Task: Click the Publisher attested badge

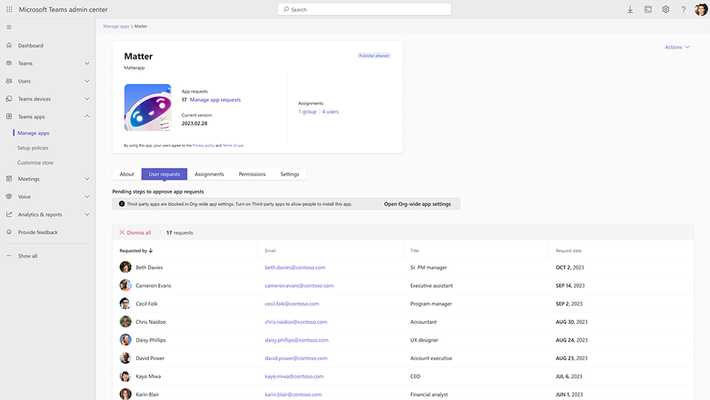Action: [374, 56]
